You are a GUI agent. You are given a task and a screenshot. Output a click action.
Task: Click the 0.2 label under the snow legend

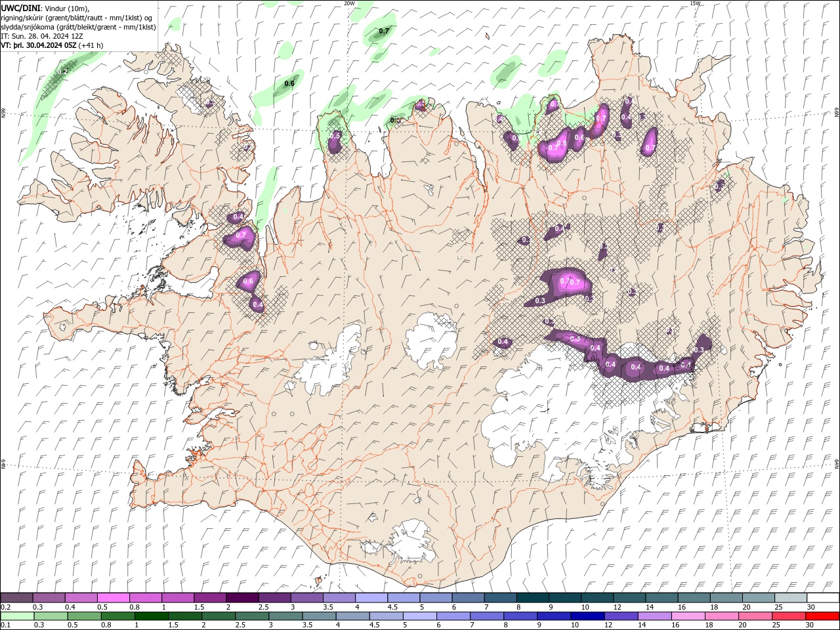coord(5,607)
